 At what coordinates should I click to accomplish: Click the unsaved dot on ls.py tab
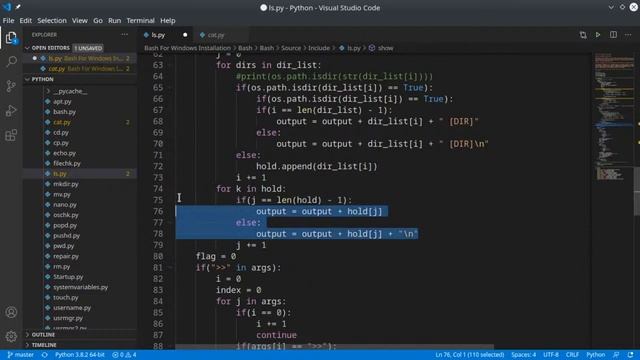pos(185,35)
